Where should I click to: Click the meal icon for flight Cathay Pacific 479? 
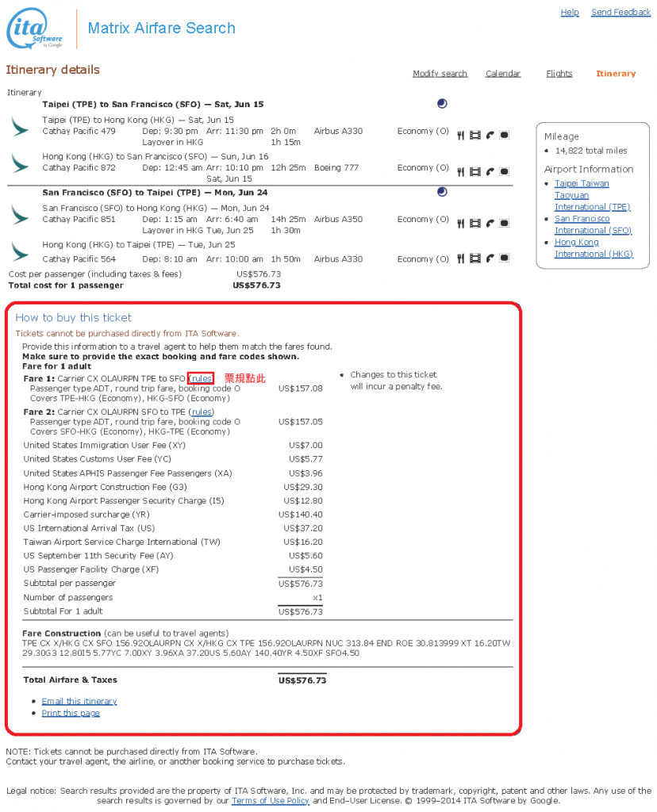click(x=461, y=136)
